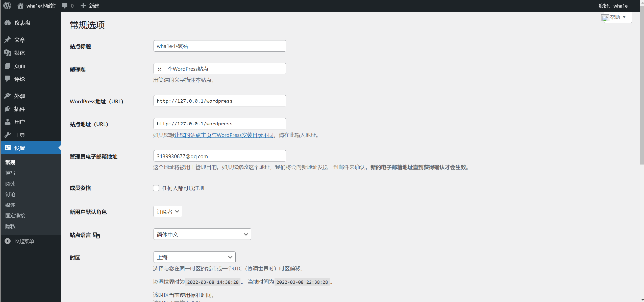The width and height of the screenshot is (644, 302).
Task: Click the 管理员电子邮箱地址 input field
Action: click(x=219, y=156)
